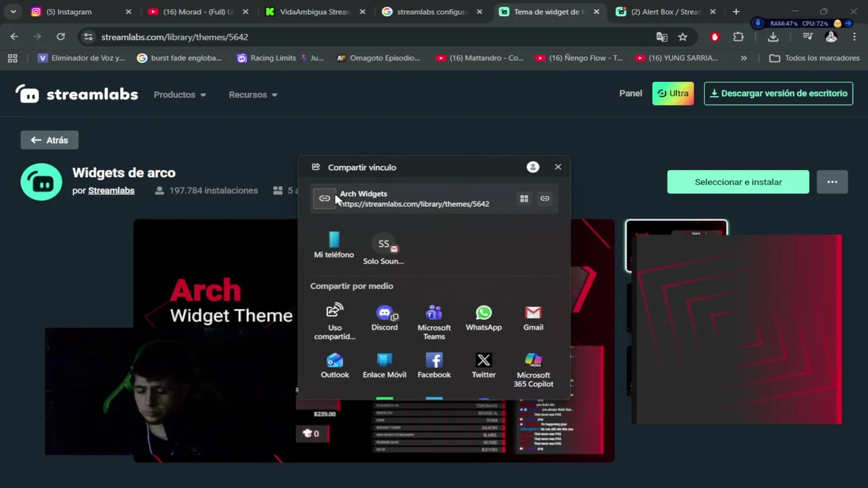Share via Discord in share dialog

coord(384,318)
